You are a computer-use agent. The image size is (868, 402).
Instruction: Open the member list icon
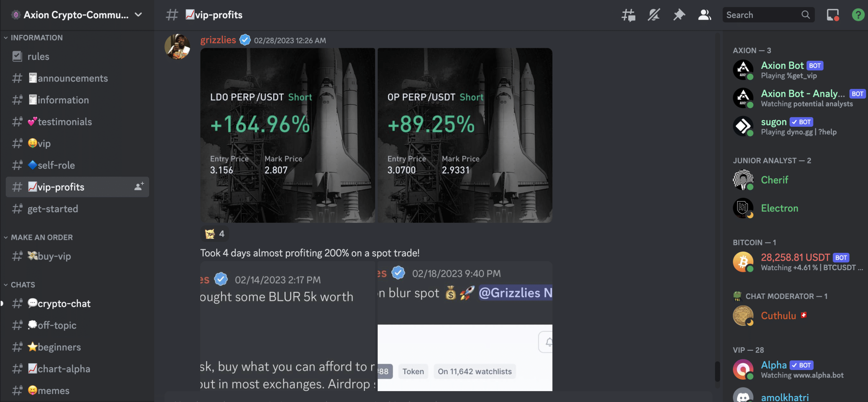704,14
